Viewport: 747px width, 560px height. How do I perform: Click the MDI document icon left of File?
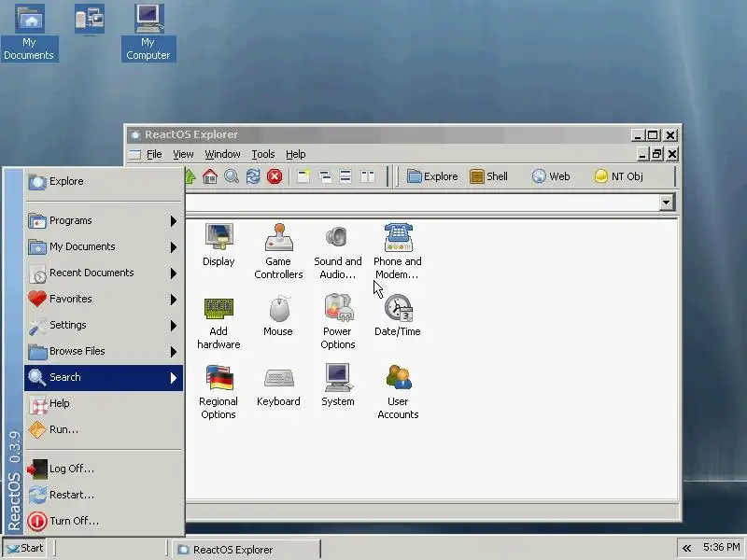pyautogui.click(x=135, y=154)
